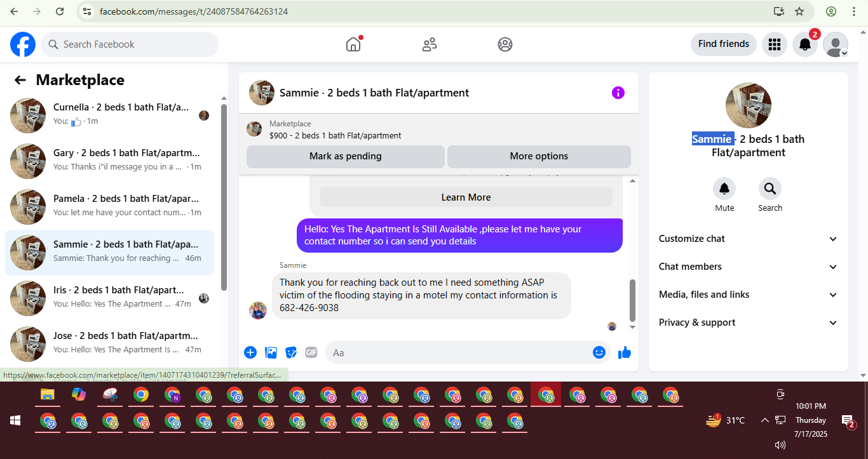Attach a photo with the image icon

click(x=271, y=352)
